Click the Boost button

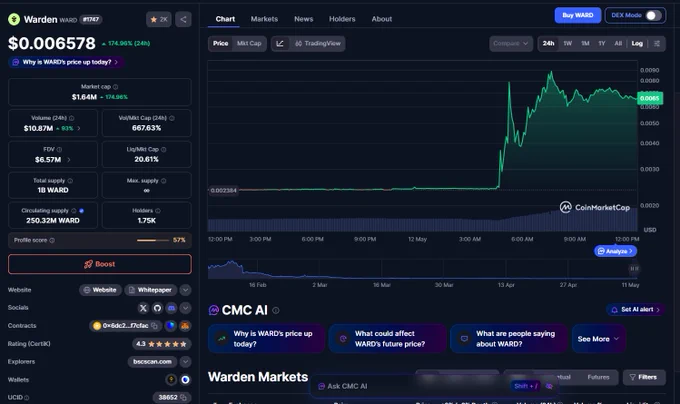click(100, 264)
